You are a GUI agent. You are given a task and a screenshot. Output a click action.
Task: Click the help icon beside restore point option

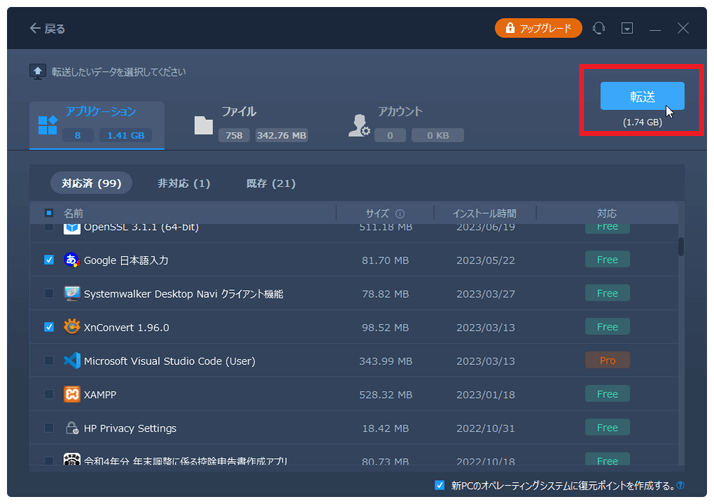(680, 486)
